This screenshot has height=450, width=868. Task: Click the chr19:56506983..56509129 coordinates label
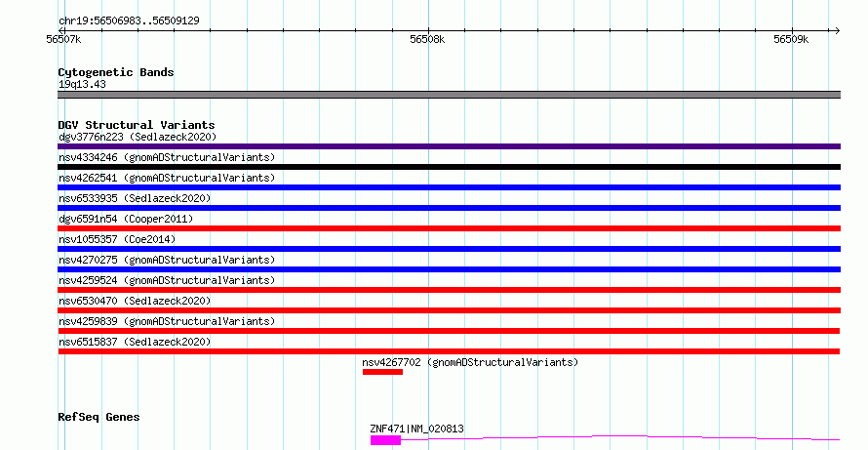tap(129, 21)
